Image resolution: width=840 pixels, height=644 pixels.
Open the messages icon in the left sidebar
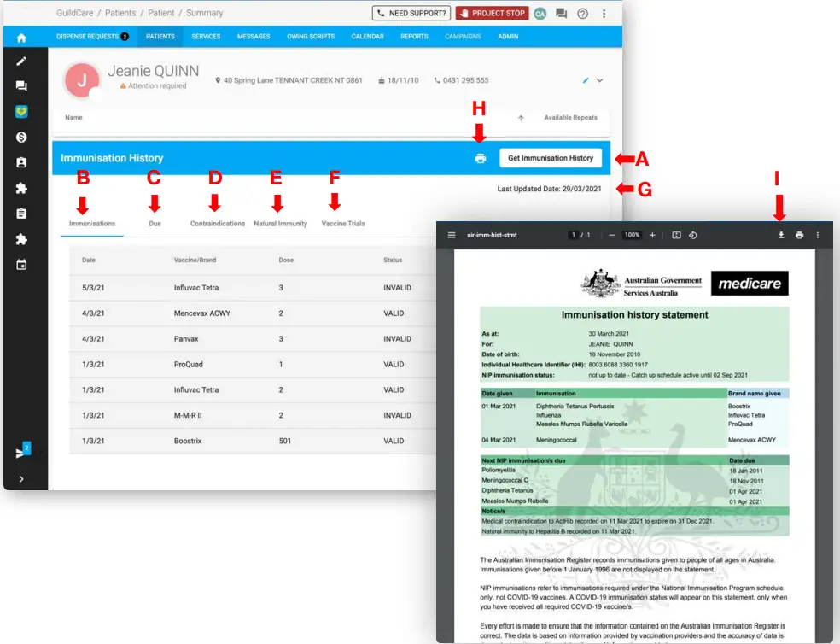tap(20, 84)
